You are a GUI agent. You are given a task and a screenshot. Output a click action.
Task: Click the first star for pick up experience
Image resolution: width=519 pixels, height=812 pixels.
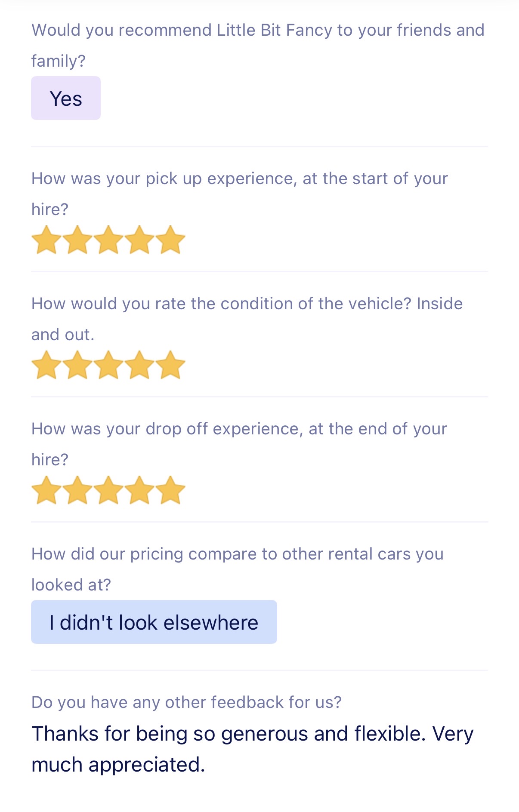tap(46, 240)
